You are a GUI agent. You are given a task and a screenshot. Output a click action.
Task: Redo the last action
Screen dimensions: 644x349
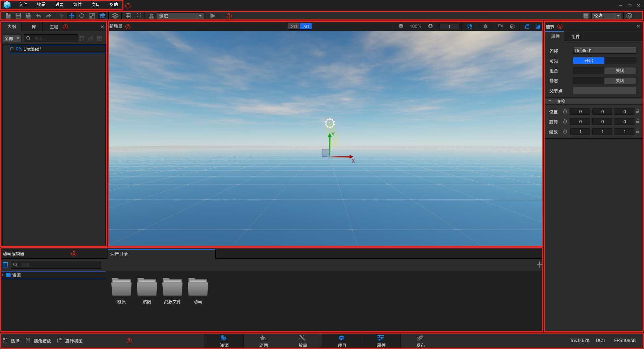(x=49, y=16)
